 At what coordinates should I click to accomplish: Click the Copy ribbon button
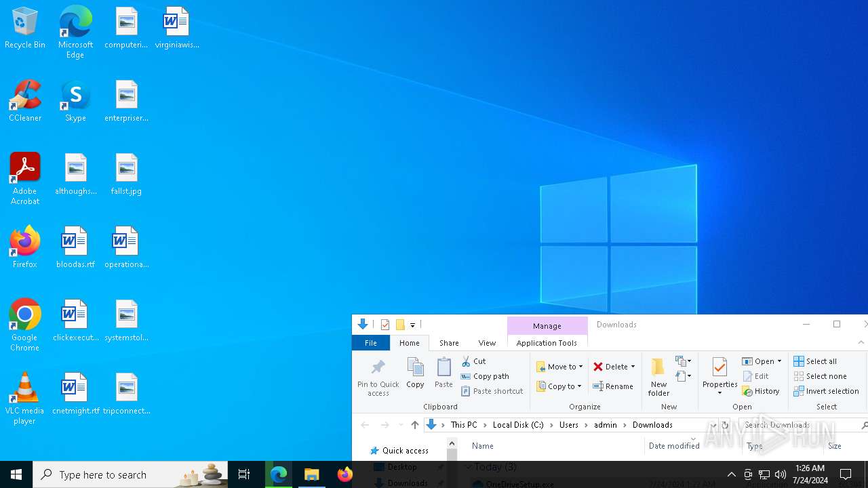[415, 373]
